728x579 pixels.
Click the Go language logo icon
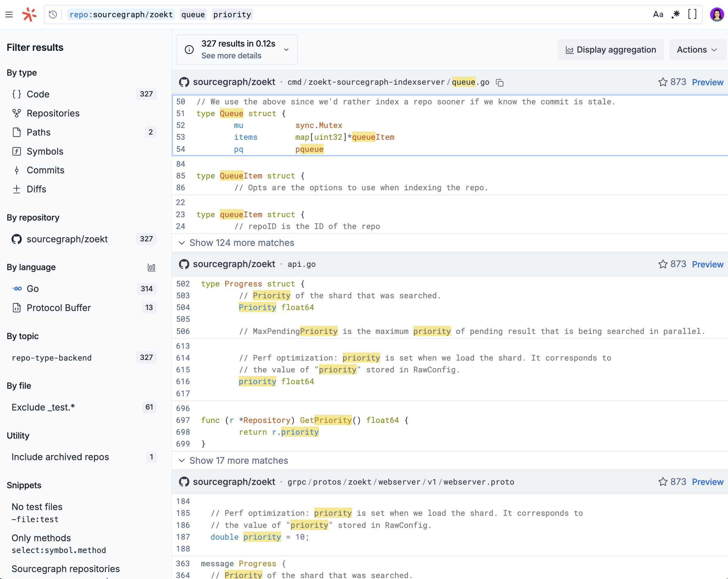[17, 289]
